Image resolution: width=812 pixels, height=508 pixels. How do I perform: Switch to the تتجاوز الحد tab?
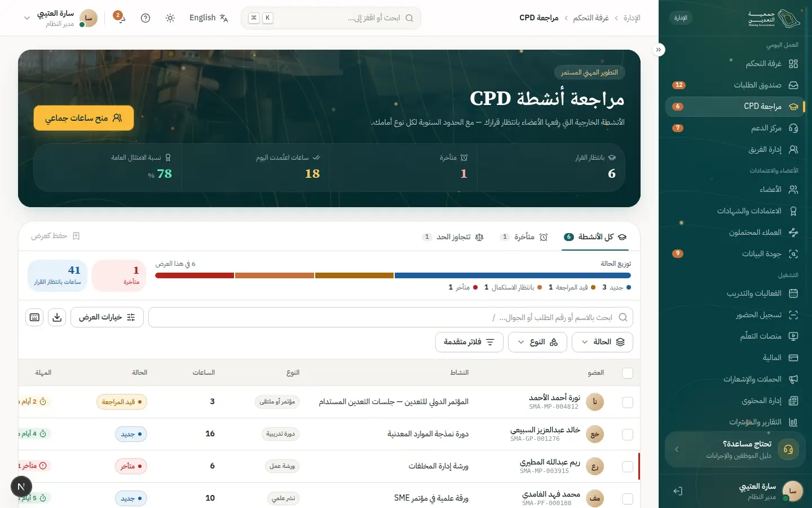click(453, 237)
